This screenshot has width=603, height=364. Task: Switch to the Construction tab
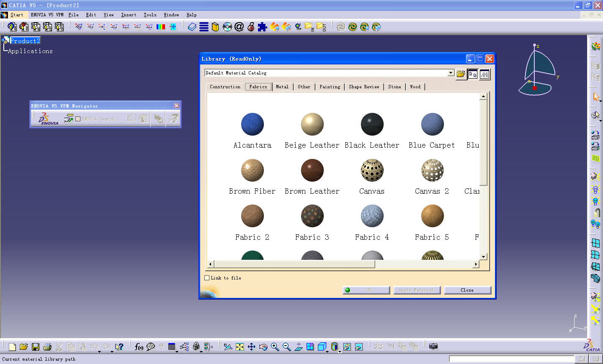click(225, 87)
